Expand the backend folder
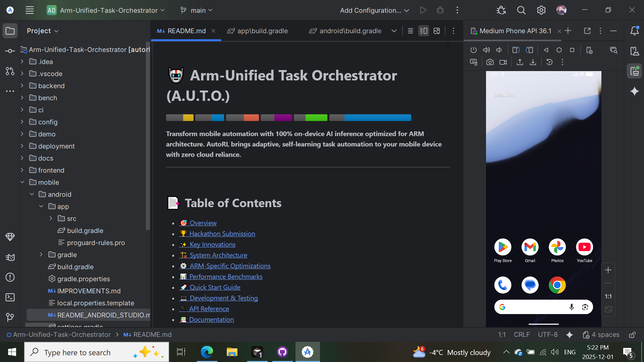 [22, 86]
